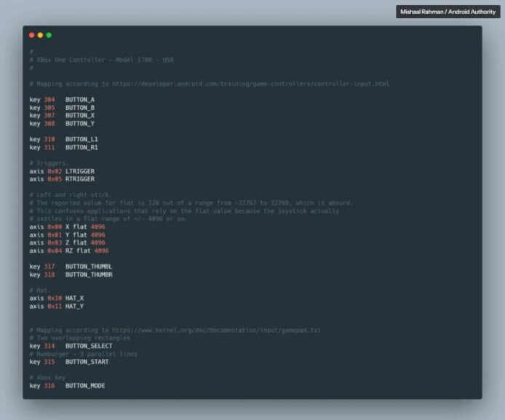Click the BUTTON_START text
The height and width of the screenshot is (420, 505).
(87, 362)
